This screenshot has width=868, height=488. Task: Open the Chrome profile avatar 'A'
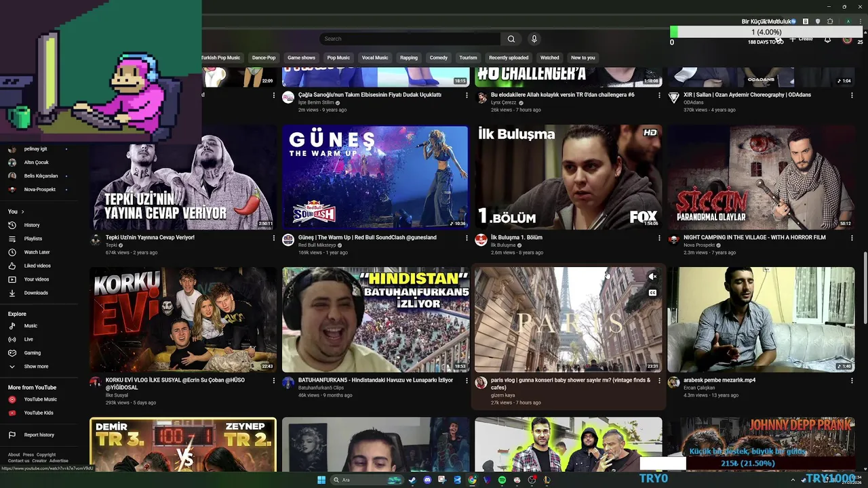(848, 22)
